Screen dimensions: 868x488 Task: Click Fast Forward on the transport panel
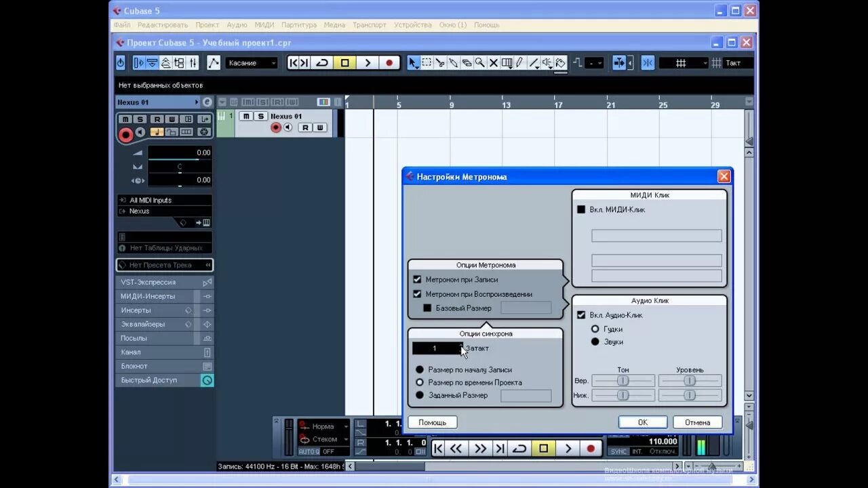tap(480, 448)
